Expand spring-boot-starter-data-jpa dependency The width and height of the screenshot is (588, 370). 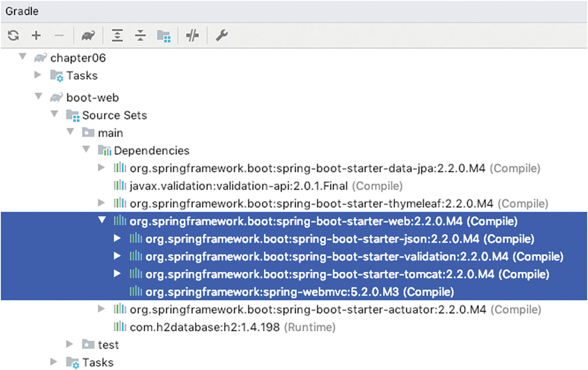102,168
